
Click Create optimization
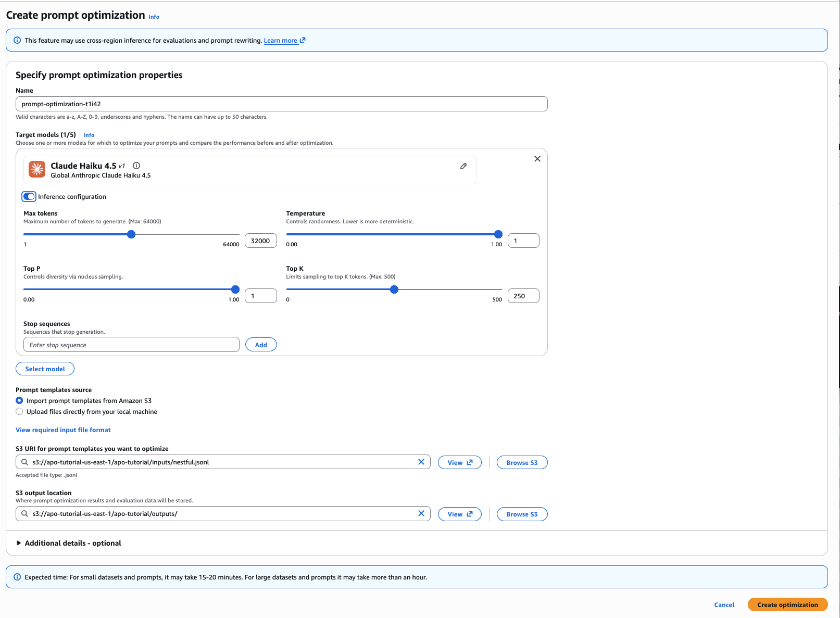(x=787, y=604)
